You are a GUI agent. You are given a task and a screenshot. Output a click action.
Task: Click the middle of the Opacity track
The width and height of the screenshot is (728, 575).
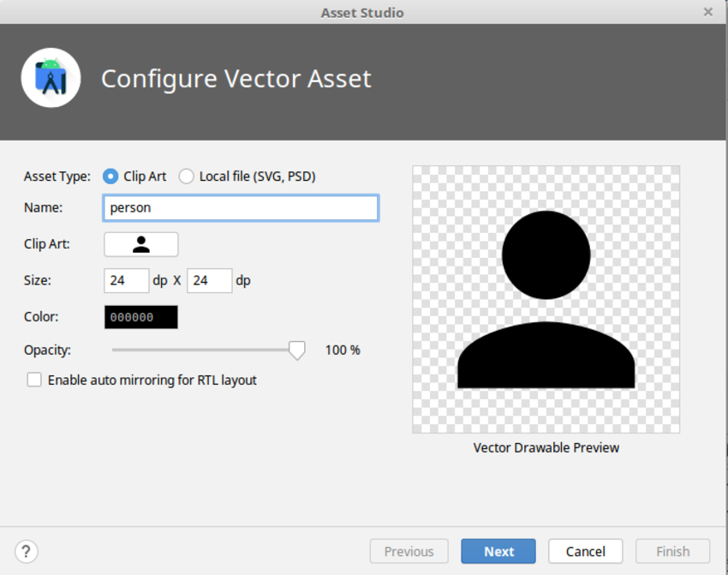[205, 350]
